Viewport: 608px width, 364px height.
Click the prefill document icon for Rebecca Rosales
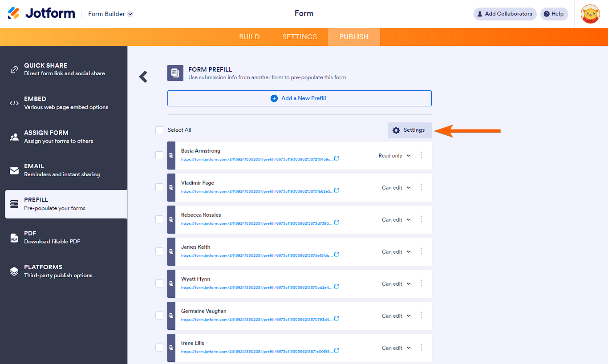[171, 219]
